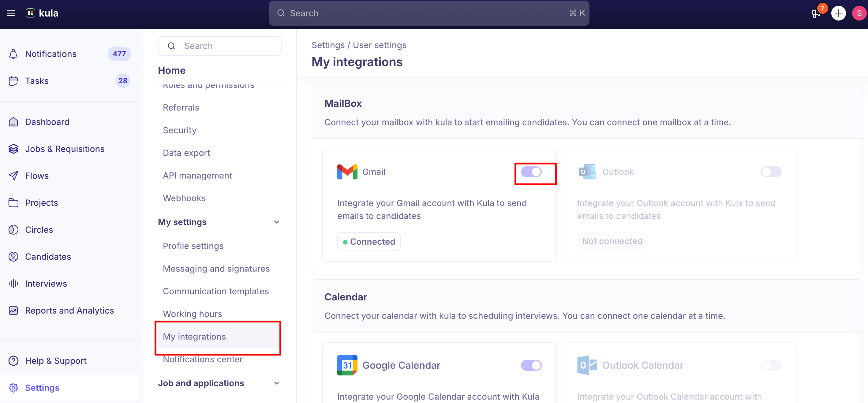Open the user avatar S menu

(x=859, y=13)
